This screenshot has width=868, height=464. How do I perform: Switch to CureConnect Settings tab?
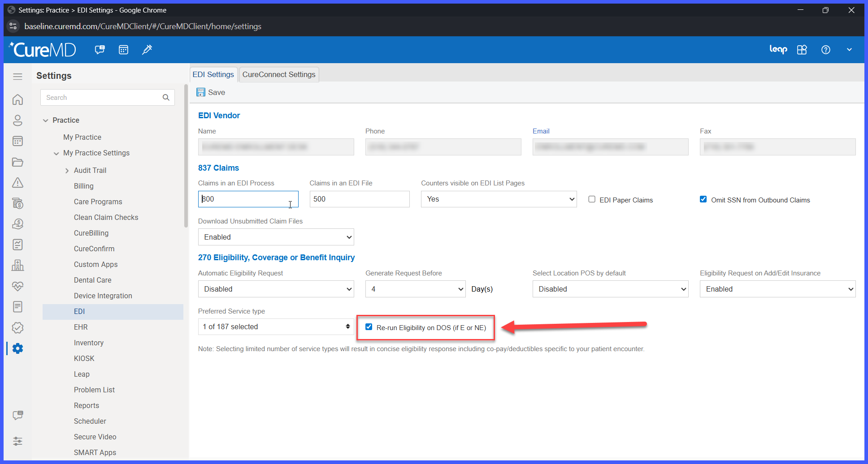(279, 74)
